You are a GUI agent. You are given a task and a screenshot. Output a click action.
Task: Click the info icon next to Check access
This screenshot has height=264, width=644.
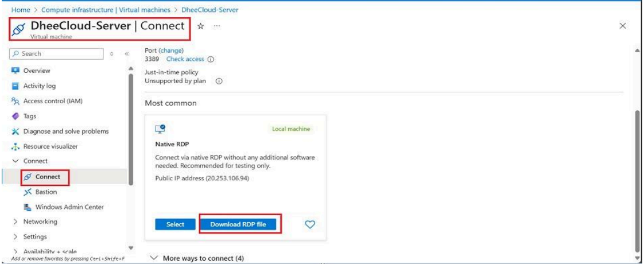210,59
